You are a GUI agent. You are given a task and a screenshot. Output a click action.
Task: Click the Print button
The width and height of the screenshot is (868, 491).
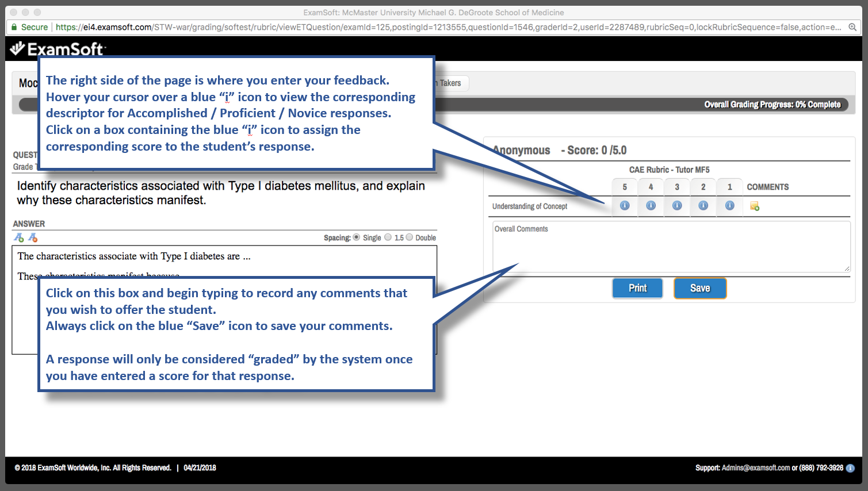click(x=637, y=288)
